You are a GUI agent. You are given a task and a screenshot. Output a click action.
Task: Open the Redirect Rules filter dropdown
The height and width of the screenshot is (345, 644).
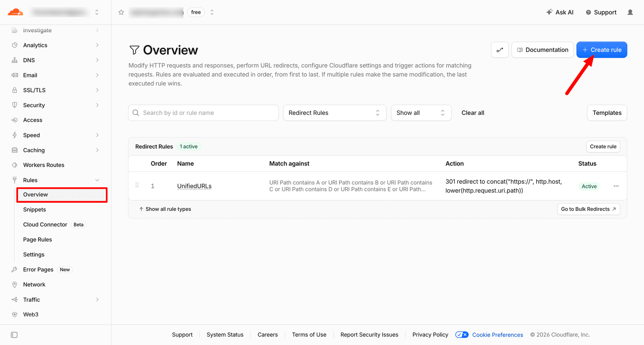tap(334, 113)
